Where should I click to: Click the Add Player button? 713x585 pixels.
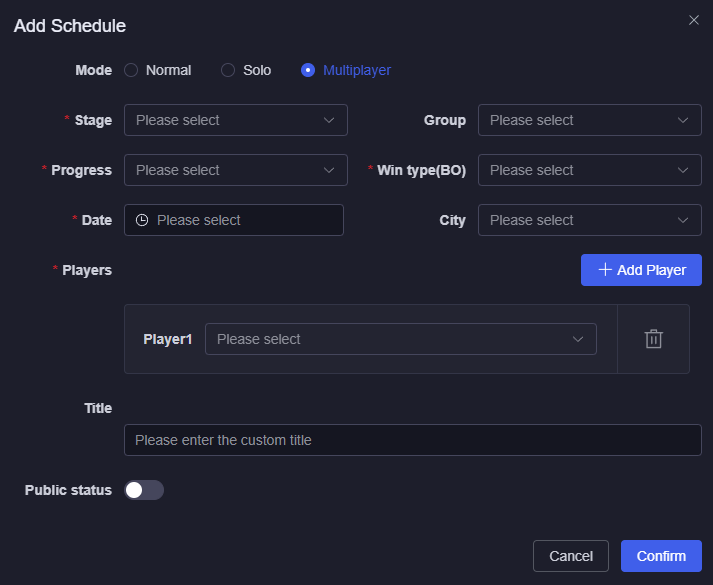[641, 270]
